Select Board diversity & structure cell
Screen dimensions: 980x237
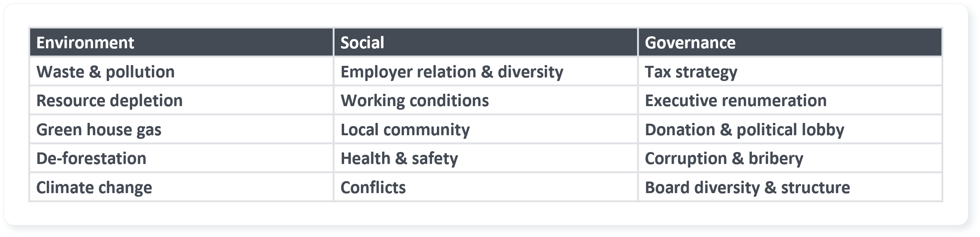pyautogui.click(x=790, y=187)
